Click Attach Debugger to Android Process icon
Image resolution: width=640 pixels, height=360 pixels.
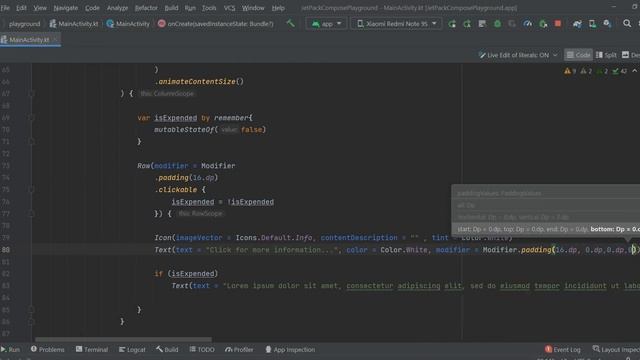point(543,24)
